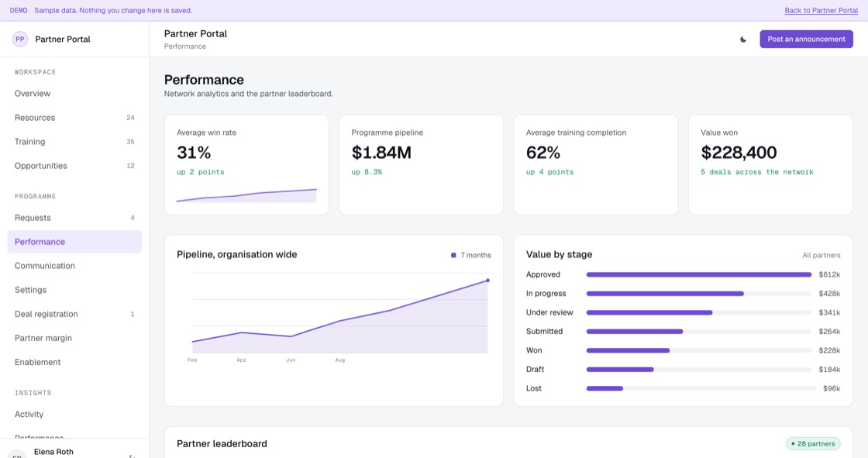Click the 7 months legend square
868x458 pixels.
point(453,255)
